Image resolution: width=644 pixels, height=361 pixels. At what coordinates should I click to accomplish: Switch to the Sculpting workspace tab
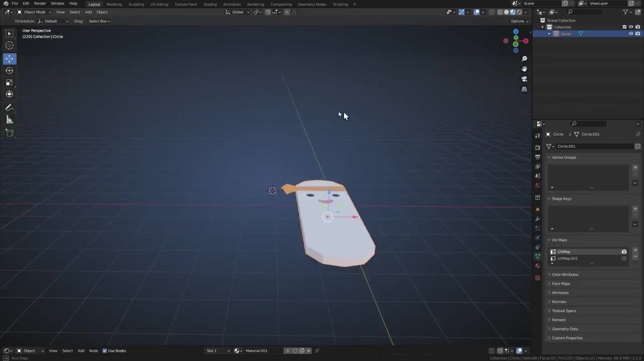pos(136,4)
